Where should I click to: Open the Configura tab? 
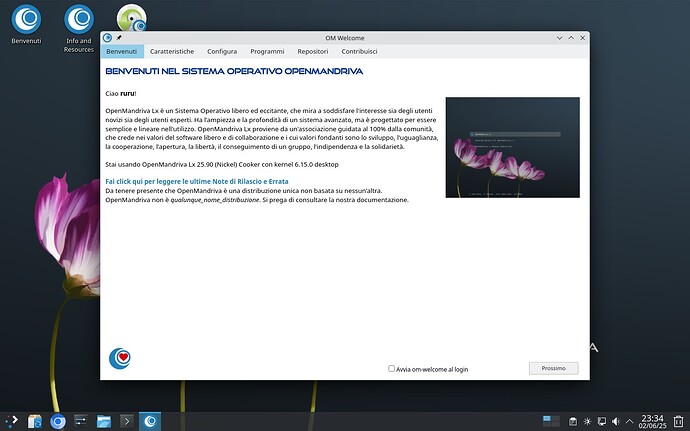coord(222,52)
